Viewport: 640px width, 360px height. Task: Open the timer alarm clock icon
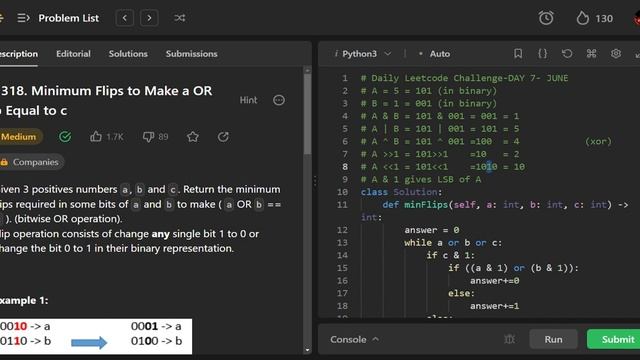tap(546, 18)
